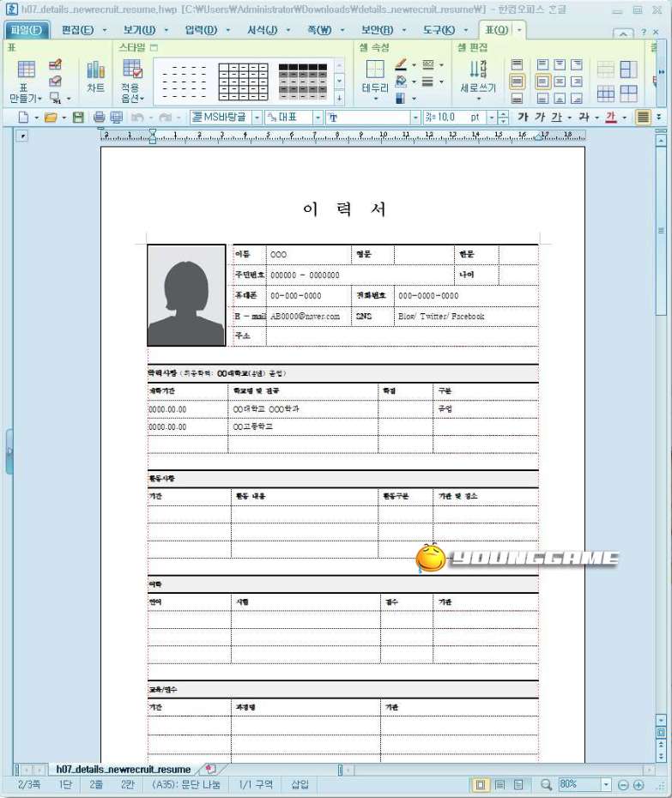Click the vertical scrollbar down arrow
This screenshot has height=798, width=672.
(x=661, y=720)
